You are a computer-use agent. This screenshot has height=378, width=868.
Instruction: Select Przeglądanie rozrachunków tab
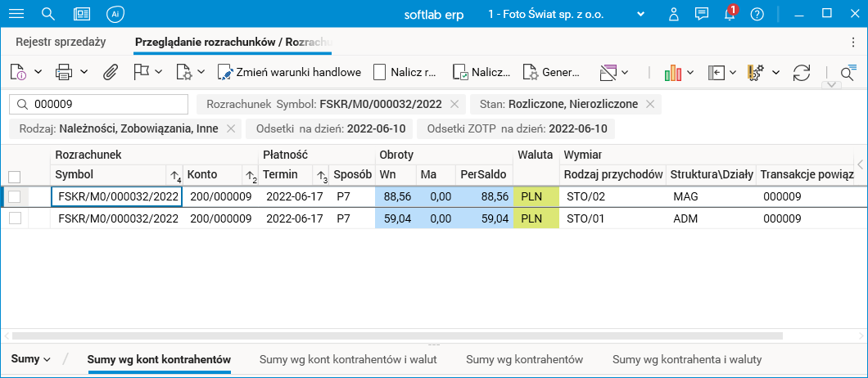(233, 42)
